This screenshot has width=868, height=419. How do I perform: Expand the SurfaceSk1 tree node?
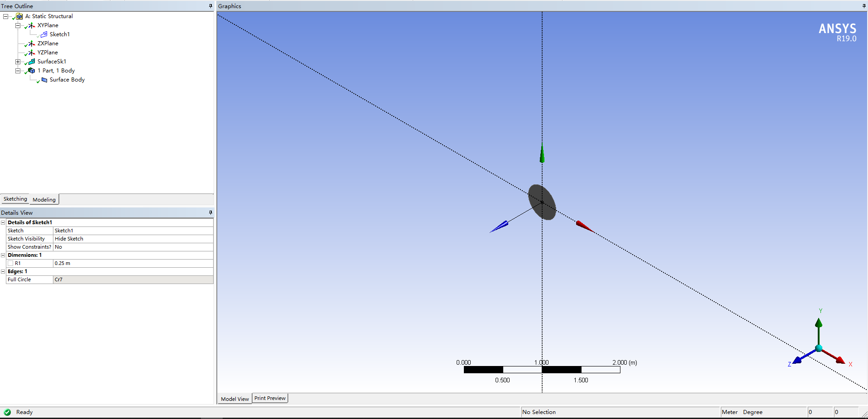17,62
